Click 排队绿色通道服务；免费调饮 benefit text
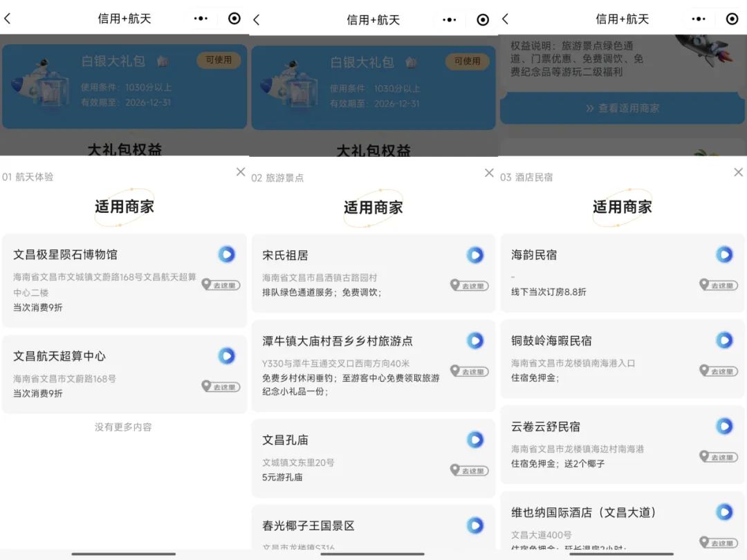The height and width of the screenshot is (560, 747). [322, 292]
